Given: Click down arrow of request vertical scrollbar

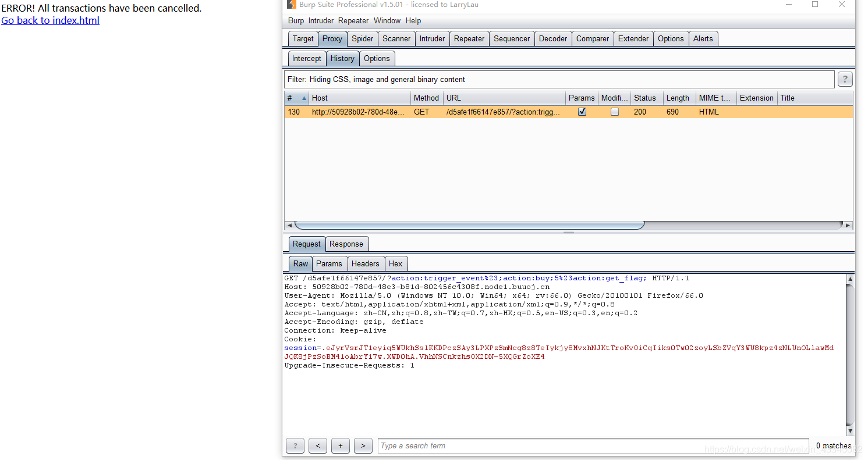Looking at the screenshot, I should [850, 431].
